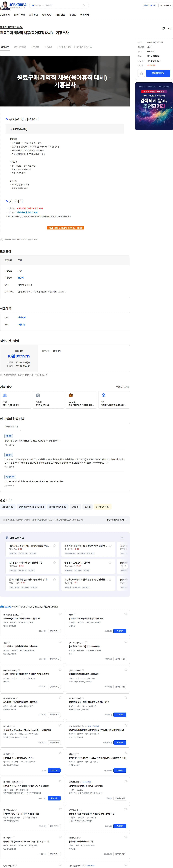Open the 지도보기 map link
Image resolution: width=173 pixels, height=868 pixels.
point(62,292)
